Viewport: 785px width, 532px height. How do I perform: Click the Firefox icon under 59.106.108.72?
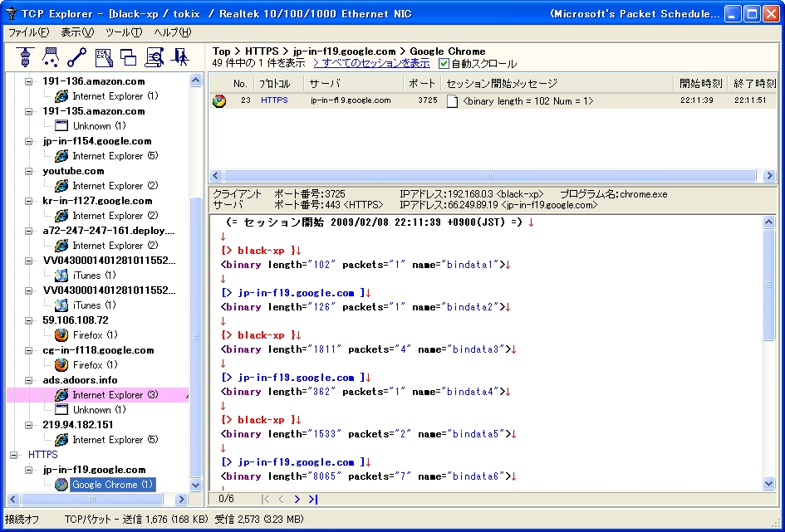click(x=61, y=335)
